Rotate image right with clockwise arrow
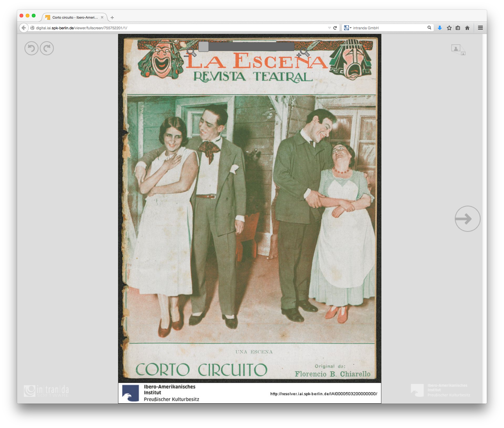 pos(47,48)
